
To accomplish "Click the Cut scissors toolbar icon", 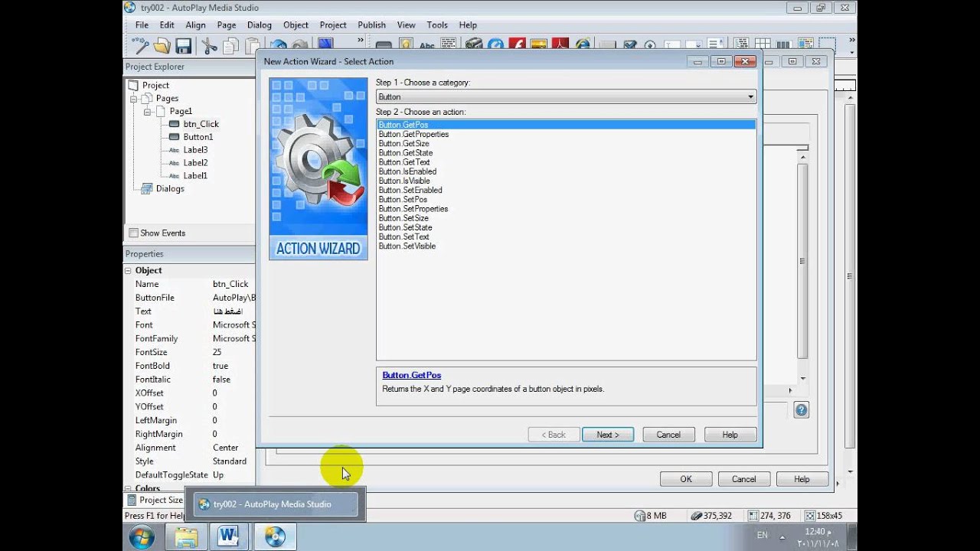I will pyautogui.click(x=209, y=46).
